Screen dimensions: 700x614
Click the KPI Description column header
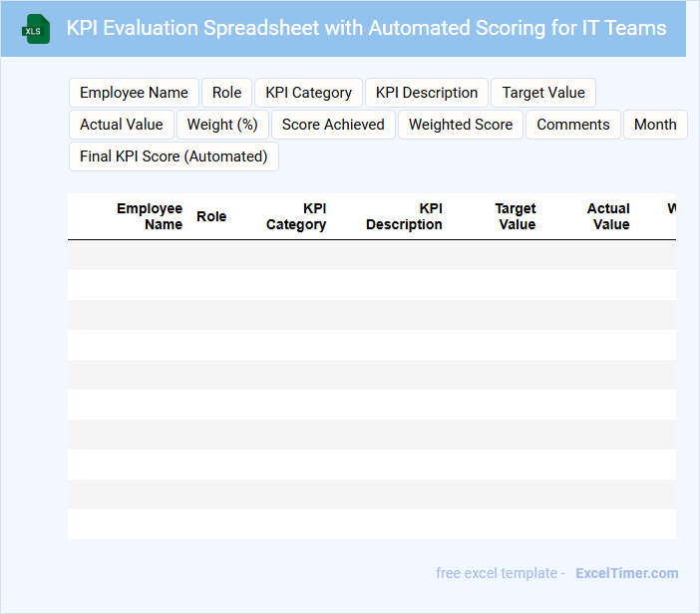[404, 216]
